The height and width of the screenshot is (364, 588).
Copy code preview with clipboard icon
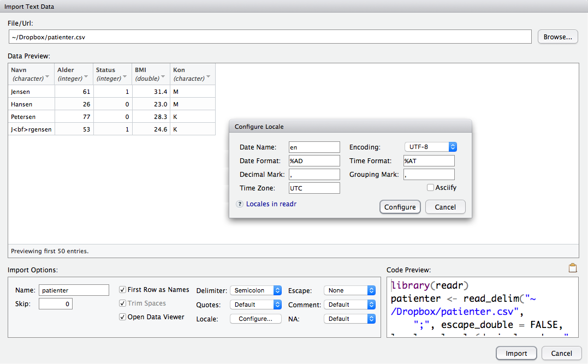tap(572, 268)
